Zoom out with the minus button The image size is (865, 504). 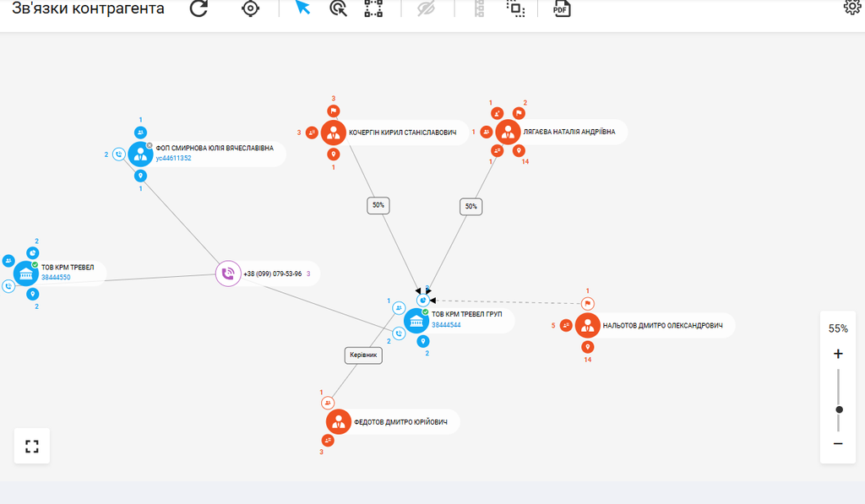(x=838, y=443)
